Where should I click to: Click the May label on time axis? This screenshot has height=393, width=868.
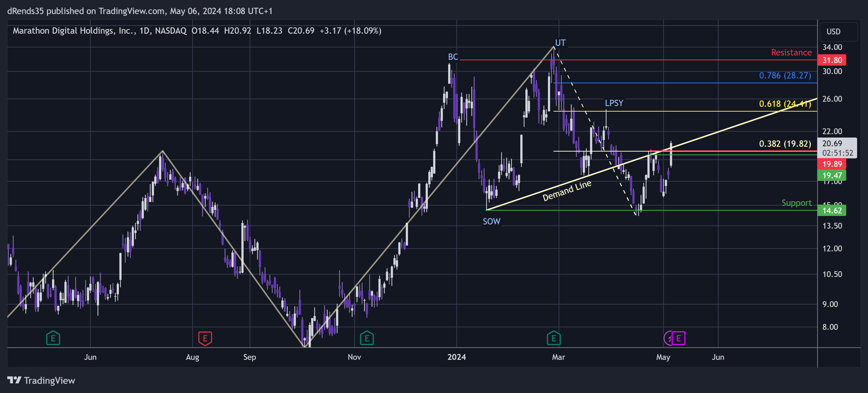coord(663,357)
